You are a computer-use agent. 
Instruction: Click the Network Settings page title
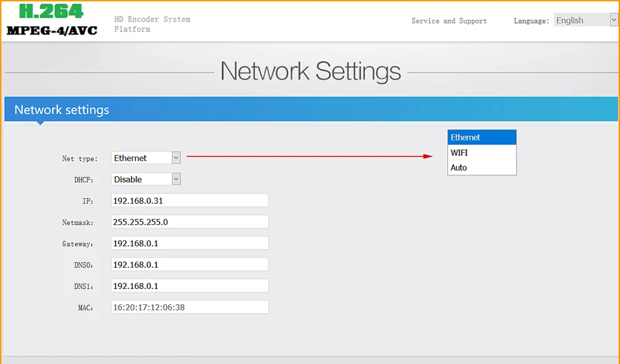pos(311,72)
